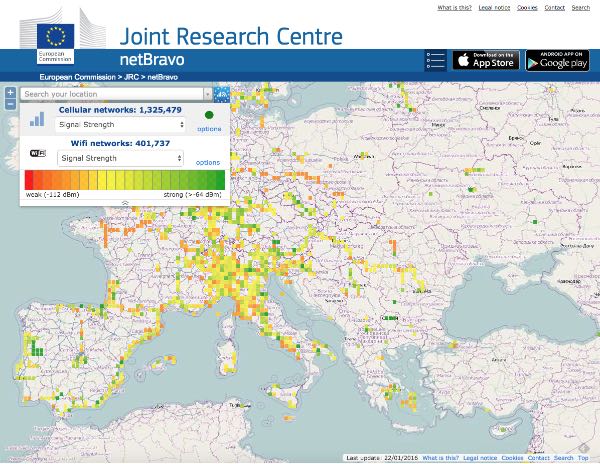
Task: Click the WiFi network icon
Action: [x=38, y=154]
